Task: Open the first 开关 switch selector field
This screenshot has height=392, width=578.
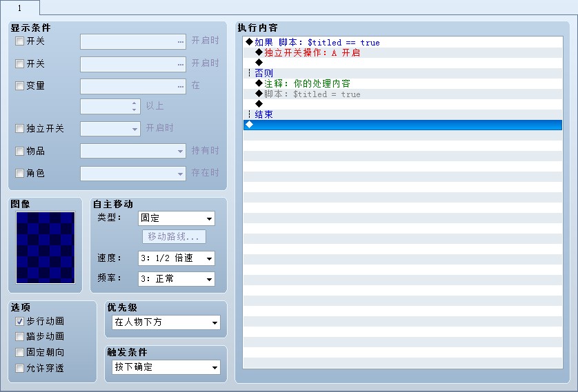Action: click(133, 41)
